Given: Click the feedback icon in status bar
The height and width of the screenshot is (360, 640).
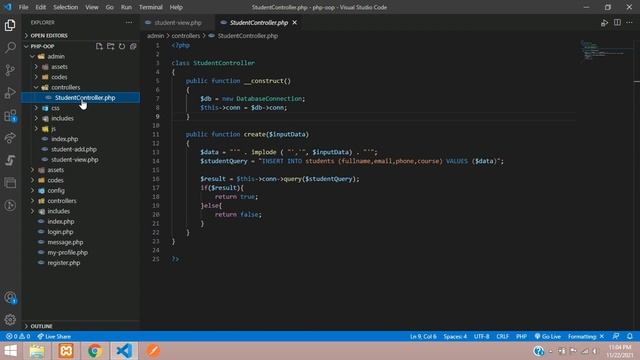Looking at the screenshot, I should [x=616, y=336].
